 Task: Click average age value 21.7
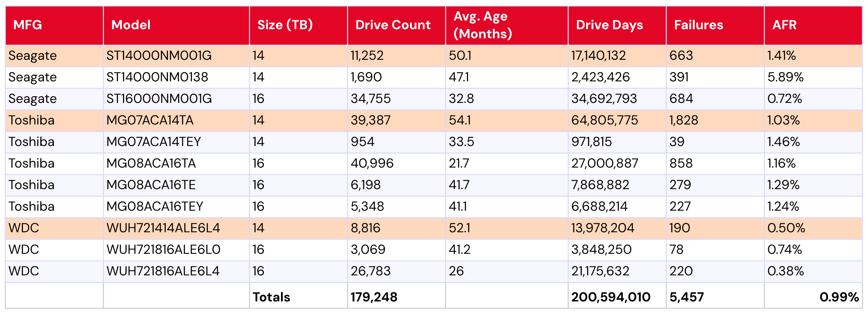pos(459,163)
